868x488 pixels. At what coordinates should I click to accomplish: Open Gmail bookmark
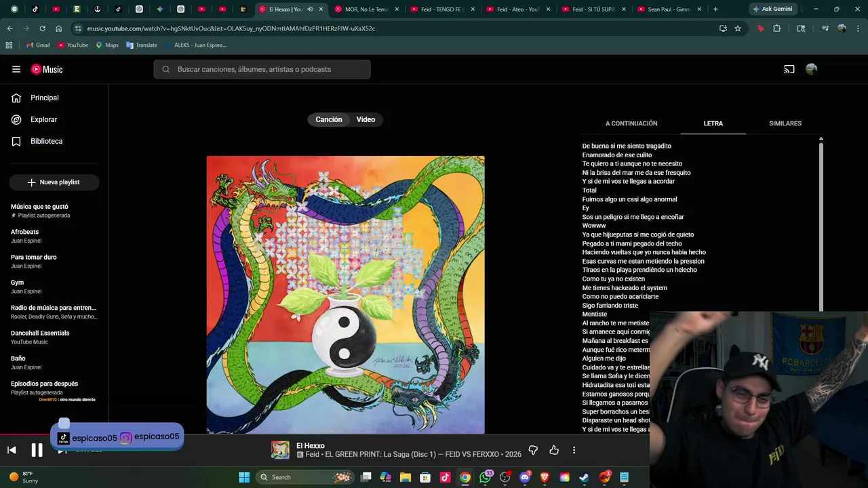coord(38,45)
